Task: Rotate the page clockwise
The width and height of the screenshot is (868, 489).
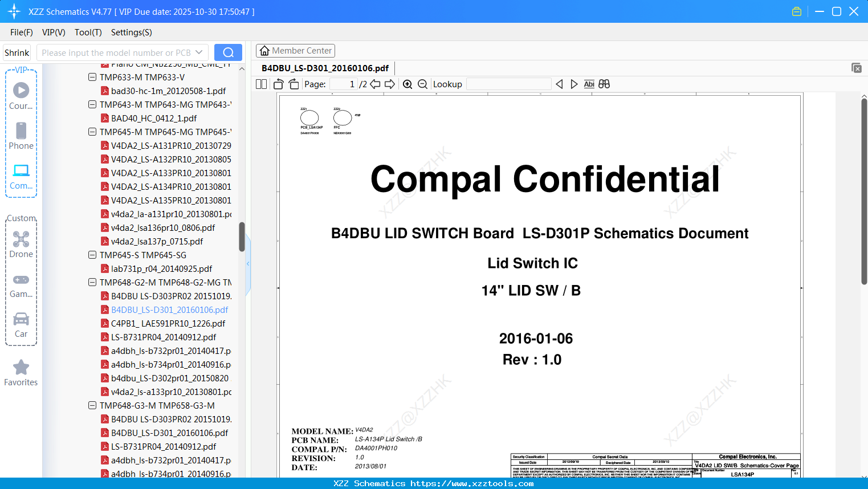Action: [294, 84]
